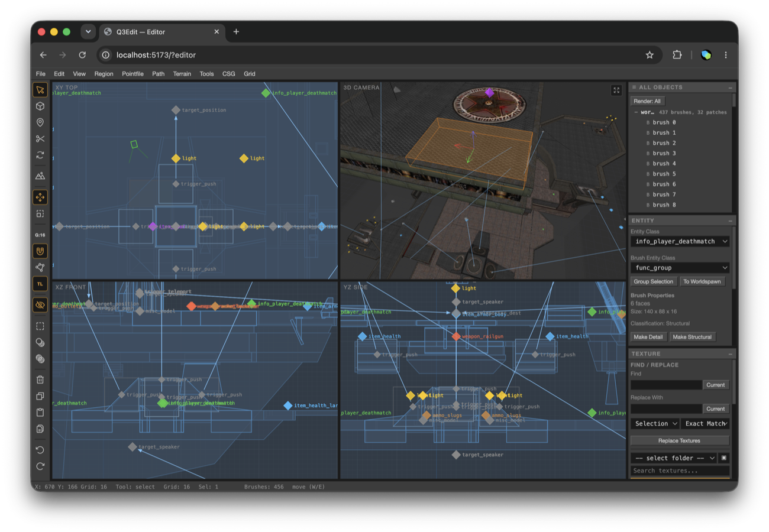Screen dimensions: 769x532
Task: Pick the map pin entity tool
Action: (x=40, y=122)
